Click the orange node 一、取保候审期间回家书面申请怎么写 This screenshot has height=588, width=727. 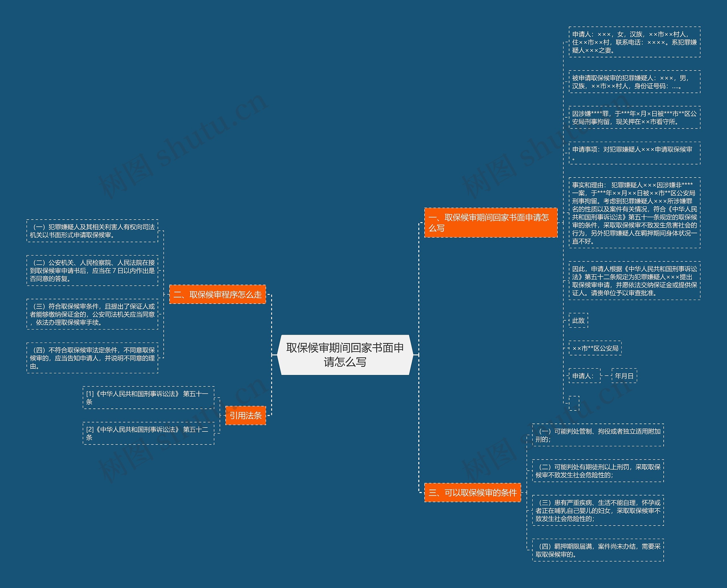[x=490, y=222]
